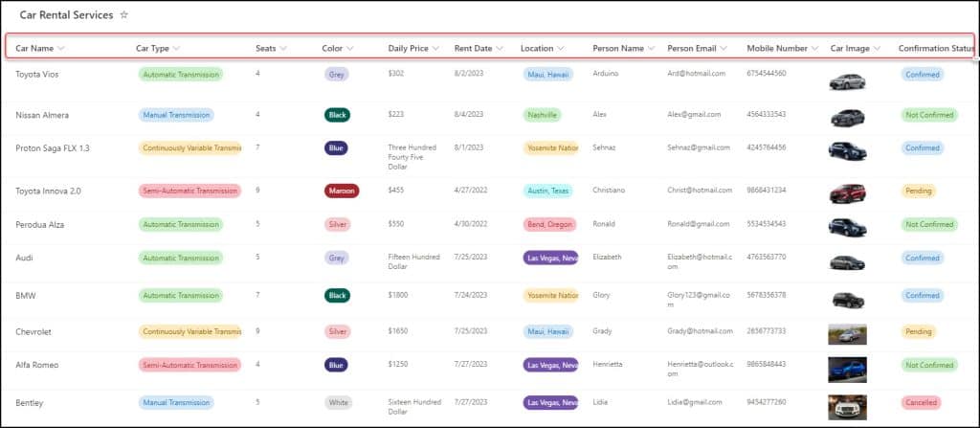
Task: Click Not Confirmed status for Nissan Almera
Action: (x=928, y=115)
